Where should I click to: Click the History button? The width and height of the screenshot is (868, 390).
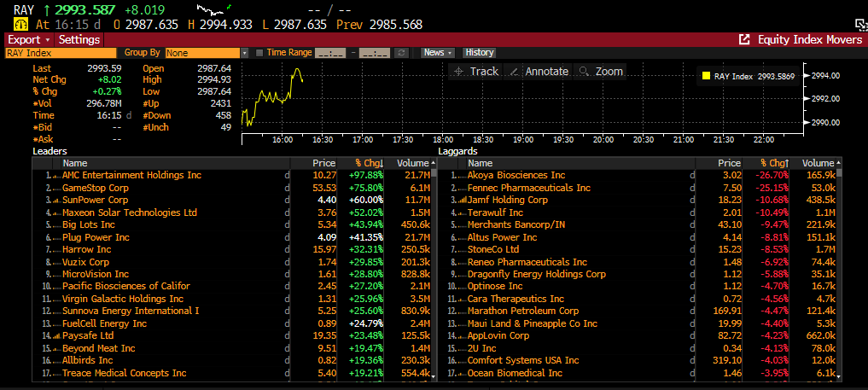pos(480,53)
